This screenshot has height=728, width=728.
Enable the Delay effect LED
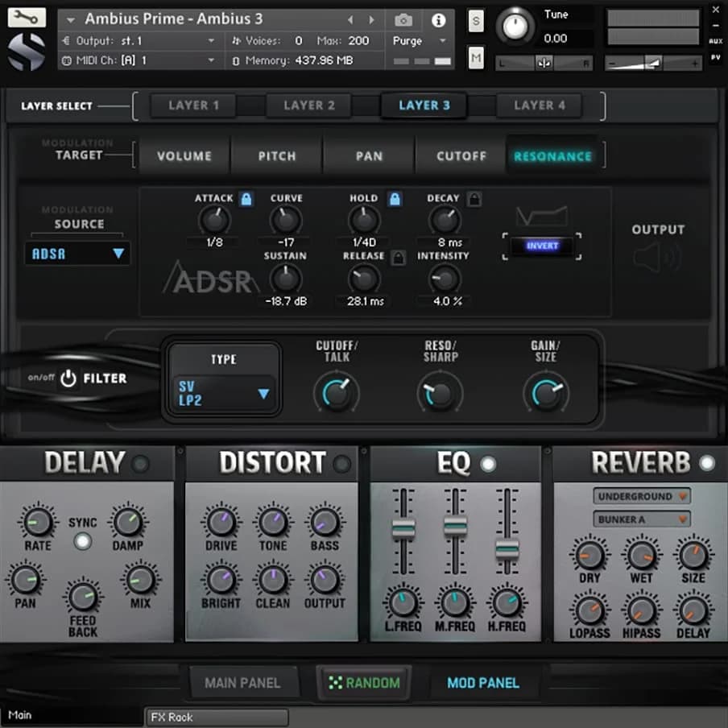click(x=141, y=464)
